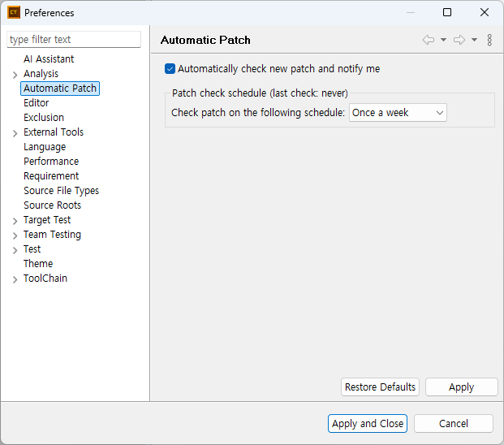This screenshot has width=504, height=445.
Task: Maximize the Preferences window
Action: click(447, 12)
